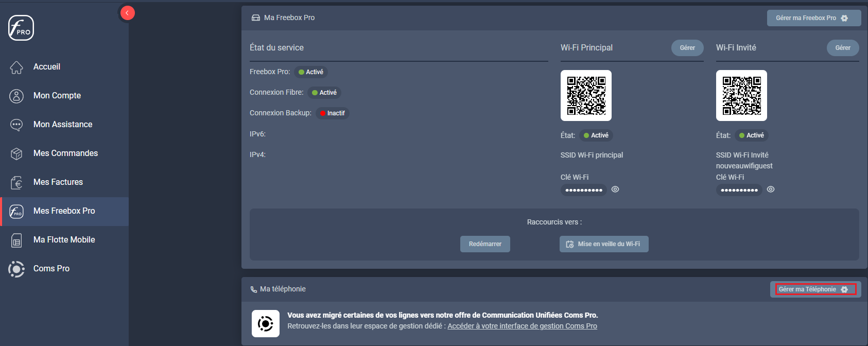Click the nouveauwifiguest SSID text

[744, 166]
